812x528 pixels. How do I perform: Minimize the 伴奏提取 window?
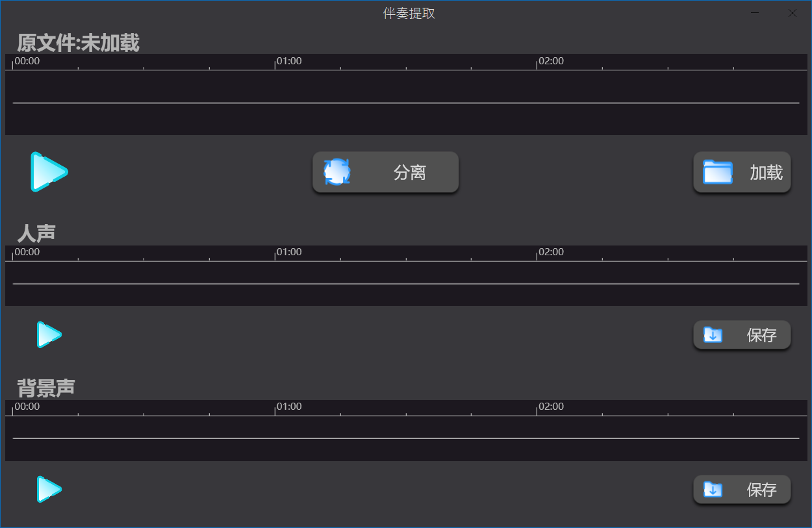(755, 13)
